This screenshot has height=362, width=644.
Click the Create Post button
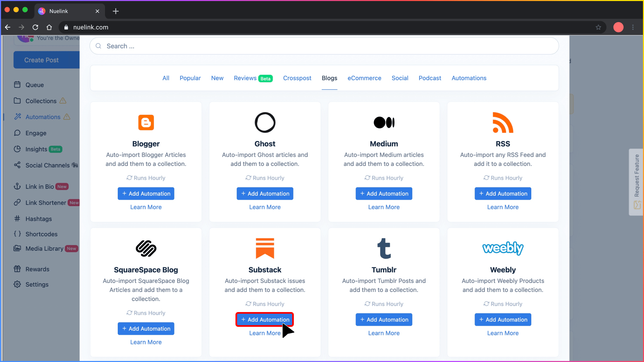coord(47,60)
